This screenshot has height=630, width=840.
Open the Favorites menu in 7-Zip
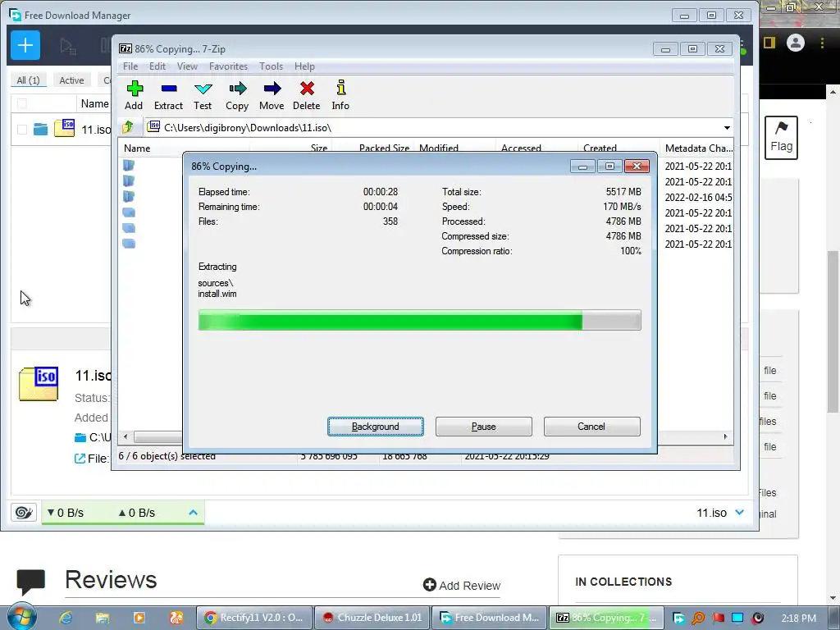(x=228, y=66)
